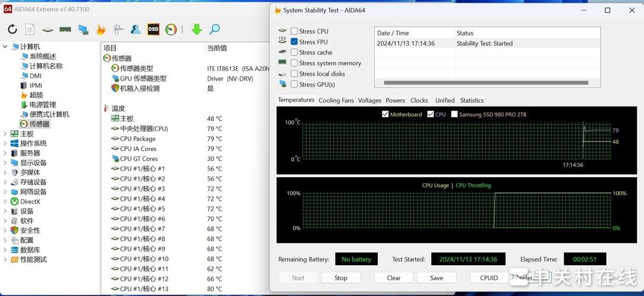Click the 当前值 column header
644x296 pixels.
pyautogui.click(x=217, y=48)
